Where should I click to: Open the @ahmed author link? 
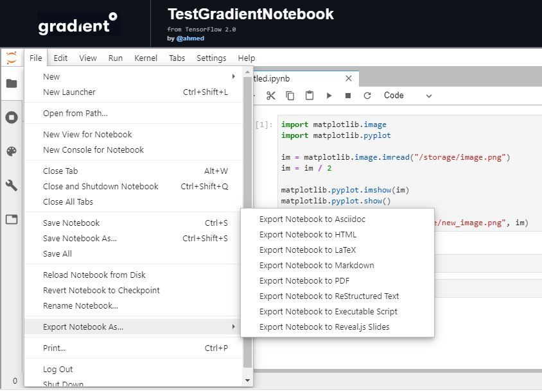point(190,38)
